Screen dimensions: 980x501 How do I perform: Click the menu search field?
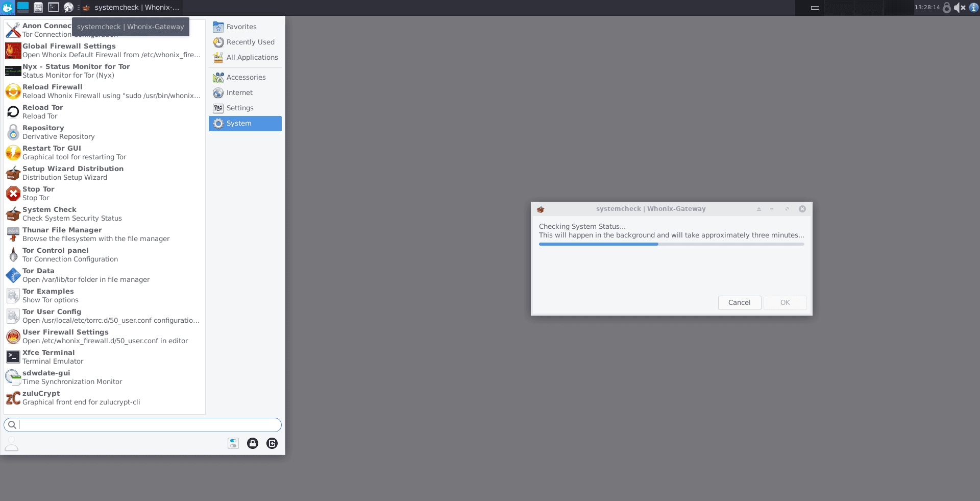click(142, 424)
